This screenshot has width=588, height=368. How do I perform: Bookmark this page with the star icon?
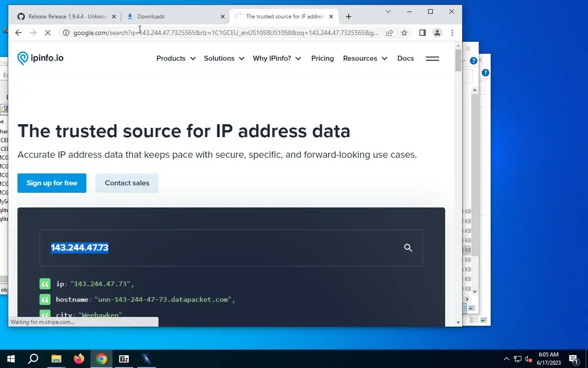[404, 33]
